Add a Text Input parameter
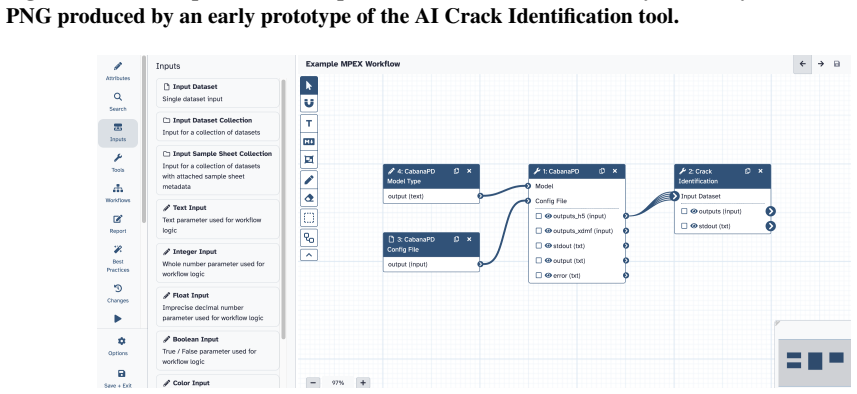 point(218,219)
